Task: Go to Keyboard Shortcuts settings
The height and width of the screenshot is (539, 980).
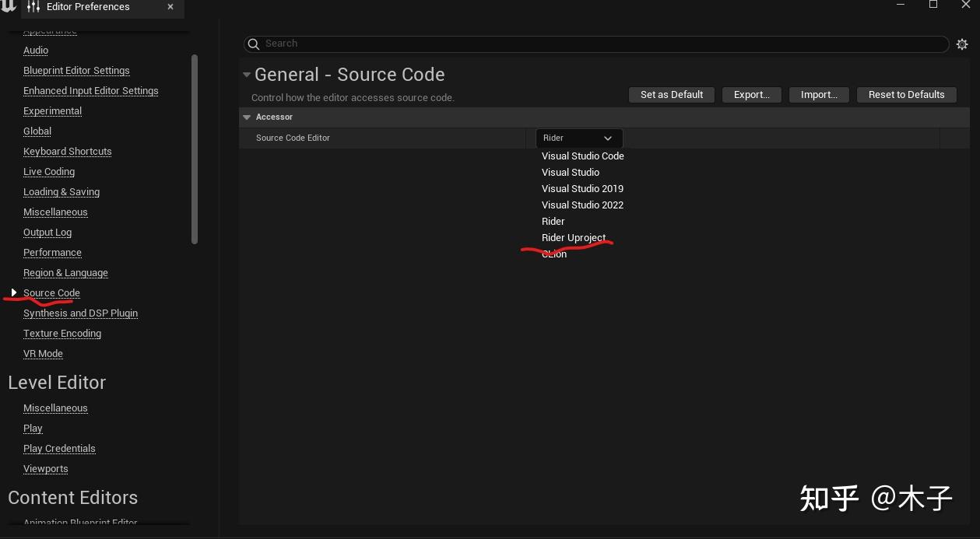Action: [67, 152]
